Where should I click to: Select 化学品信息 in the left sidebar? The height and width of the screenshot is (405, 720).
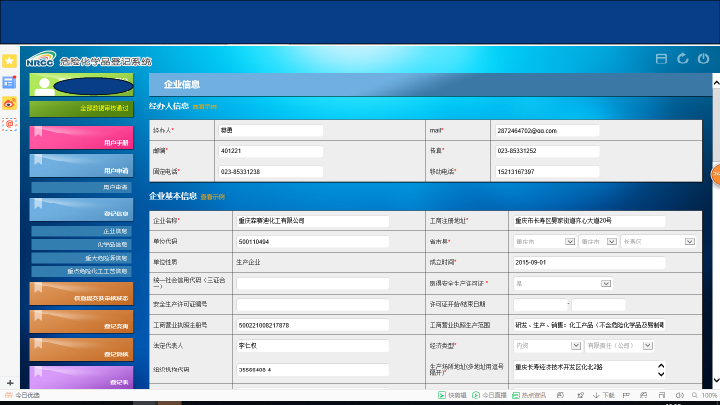tap(80, 244)
